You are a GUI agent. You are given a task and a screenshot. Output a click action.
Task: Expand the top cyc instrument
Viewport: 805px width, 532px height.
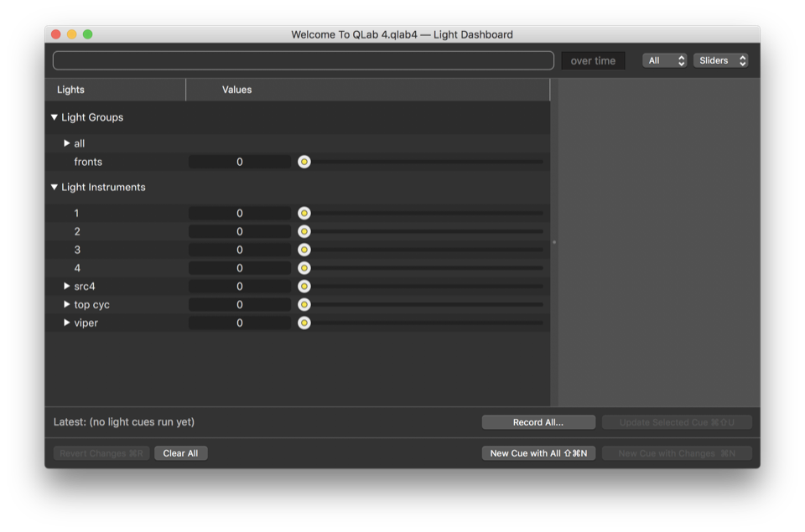coord(67,305)
